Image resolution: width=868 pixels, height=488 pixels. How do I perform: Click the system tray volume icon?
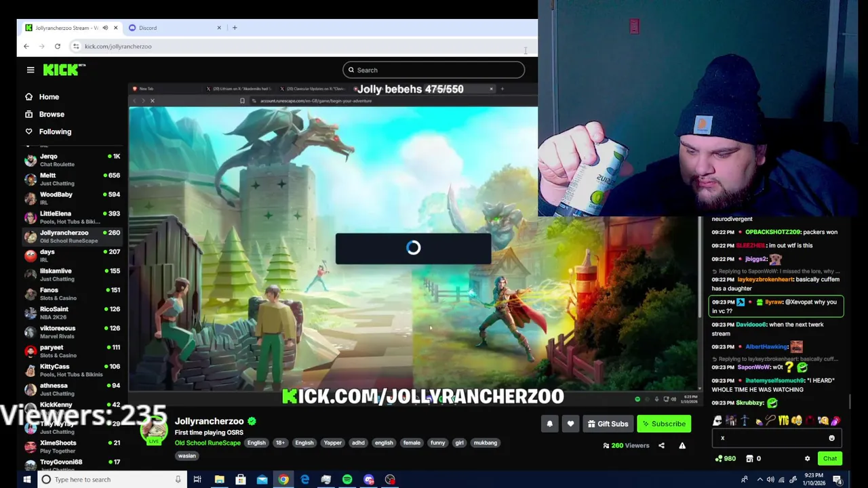pos(770,479)
